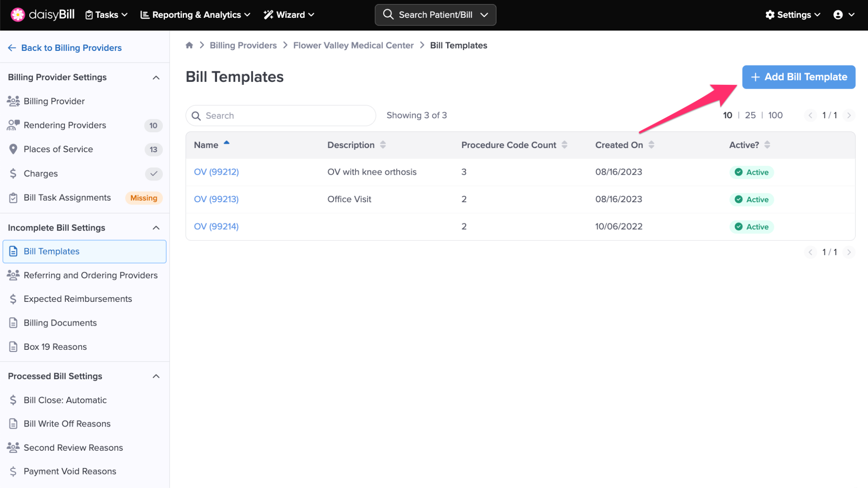Click the home icon in breadcrumb
This screenshot has height=488, width=868.
tap(189, 45)
